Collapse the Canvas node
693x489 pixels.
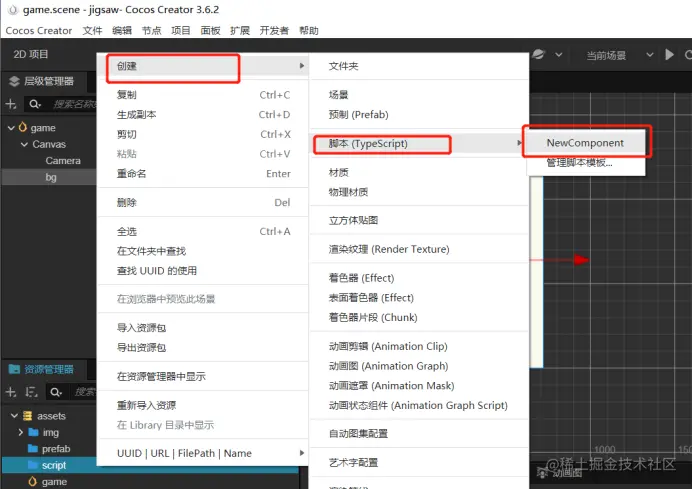click(x=24, y=144)
